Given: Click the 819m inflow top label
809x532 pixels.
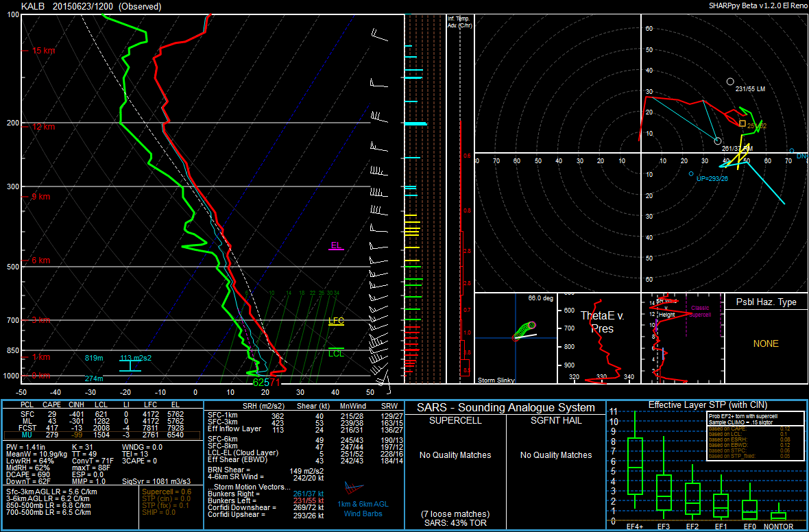Looking at the screenshot, I should pos(95,358).
